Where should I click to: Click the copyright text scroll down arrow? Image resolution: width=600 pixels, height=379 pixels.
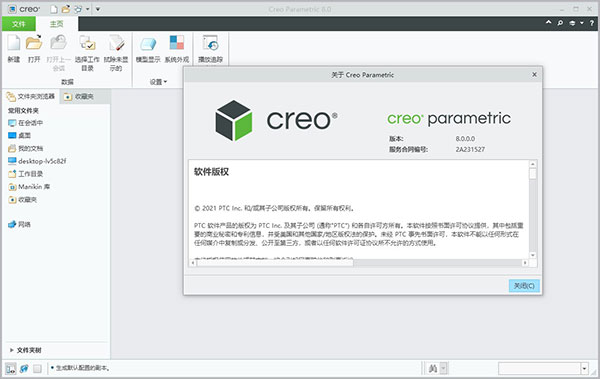click(x=533, y=255)
